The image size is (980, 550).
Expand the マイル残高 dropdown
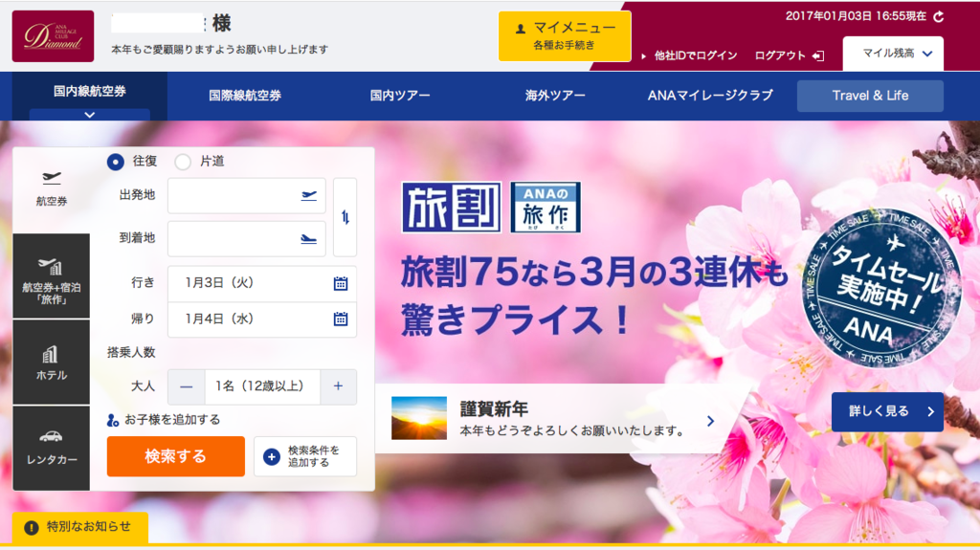pos(893,54)
